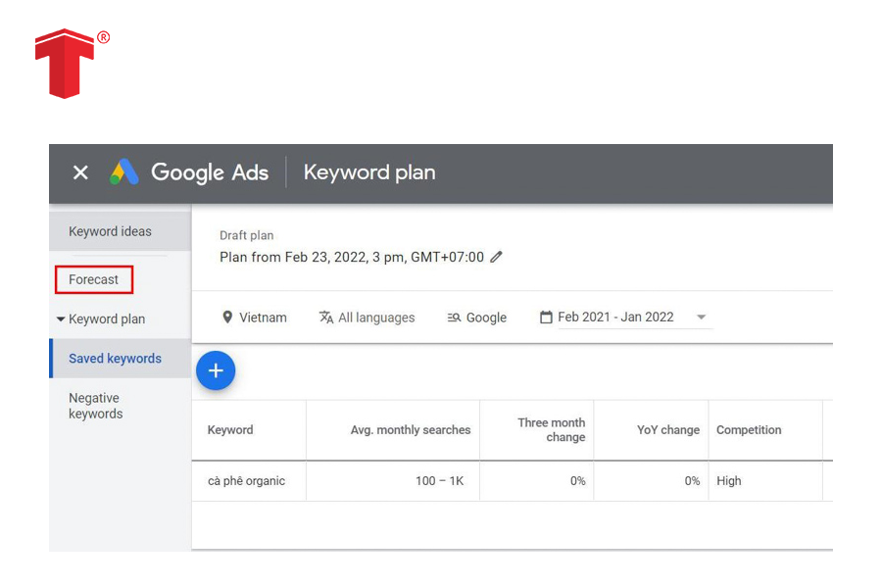Change the Vietnam location setting
The image size is (882, 588).
point(263,318)
